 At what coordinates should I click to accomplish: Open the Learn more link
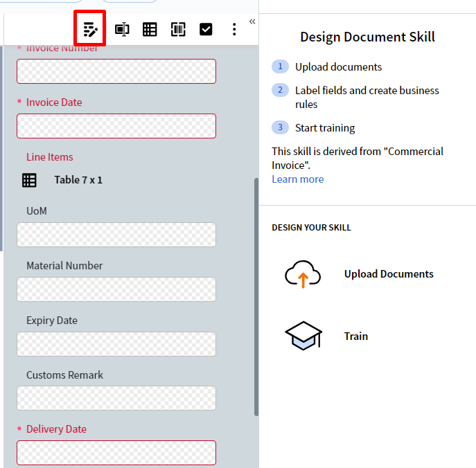pos(298,179)
